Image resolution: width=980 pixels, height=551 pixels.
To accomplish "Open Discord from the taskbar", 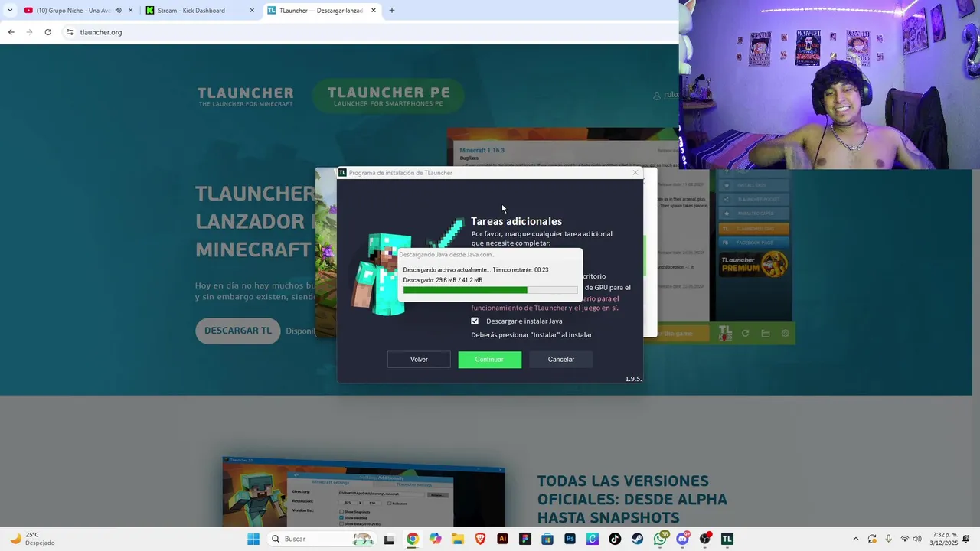I will [682, 539].
